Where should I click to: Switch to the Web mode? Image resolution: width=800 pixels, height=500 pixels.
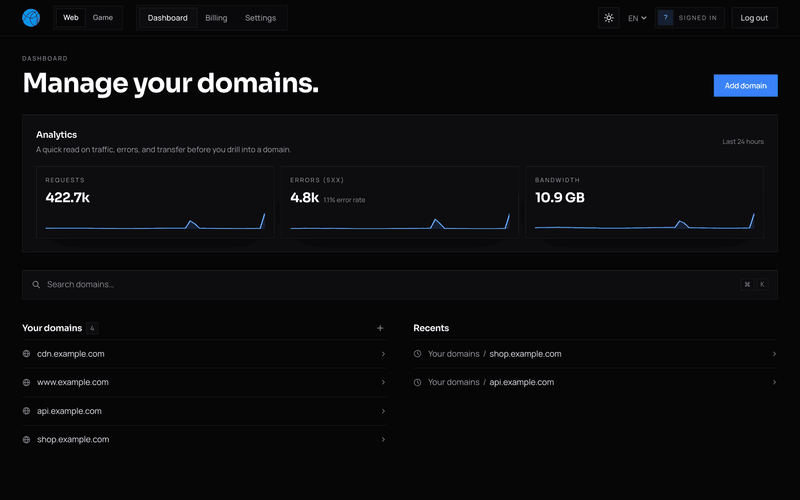[71, 17]
